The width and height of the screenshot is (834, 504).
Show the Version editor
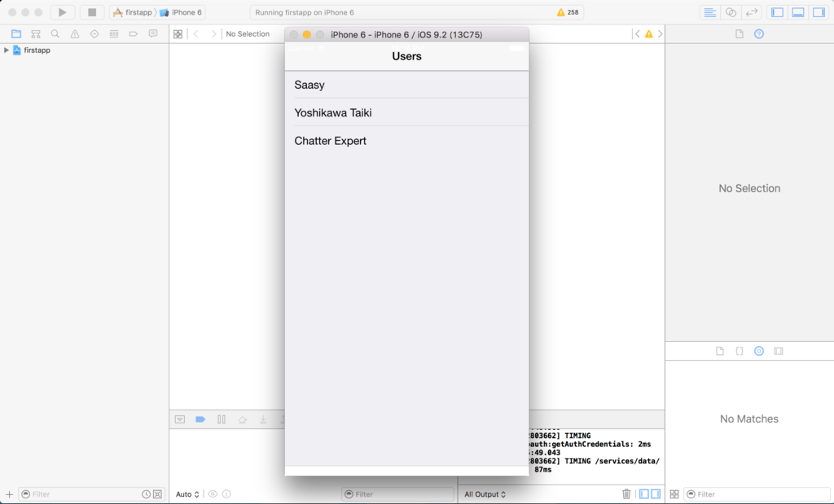pos(752,12)
